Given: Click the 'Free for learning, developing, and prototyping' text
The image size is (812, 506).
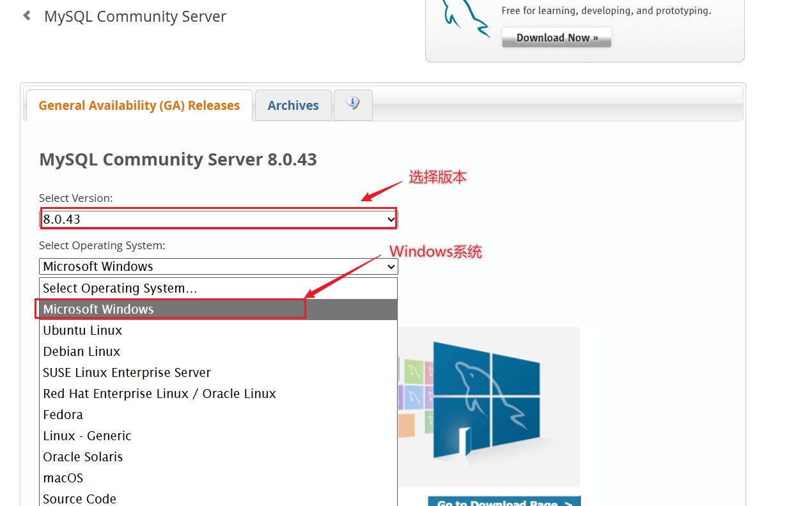Looking at the screenshot, I should (x=606, y=11).
